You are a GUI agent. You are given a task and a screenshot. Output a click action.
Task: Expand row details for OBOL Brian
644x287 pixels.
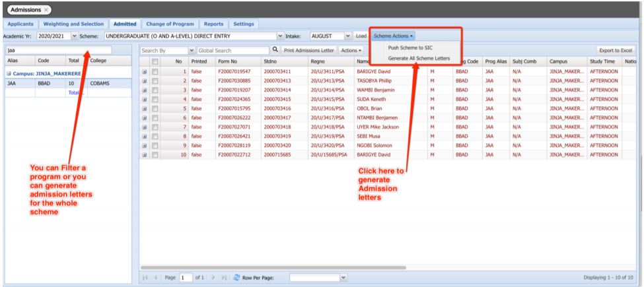144,109
